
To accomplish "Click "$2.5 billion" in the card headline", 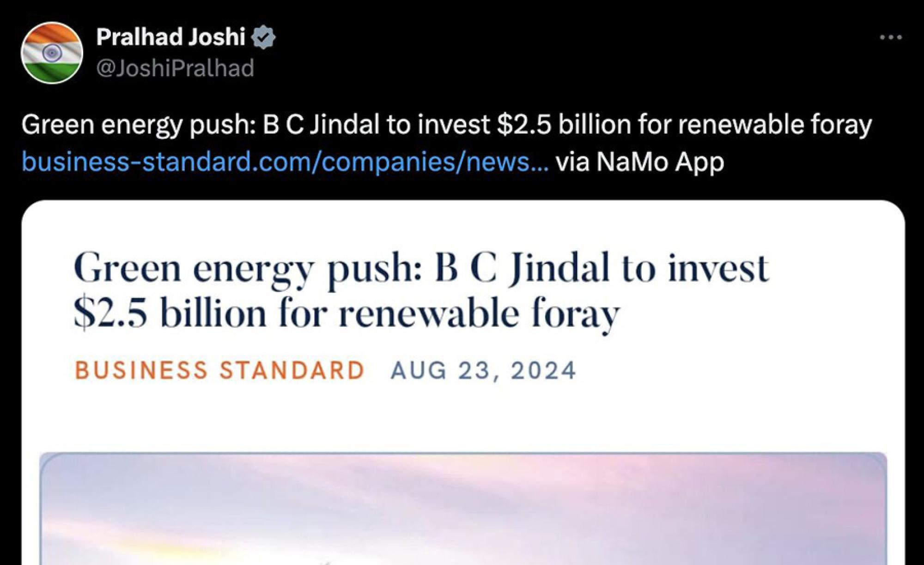I will [169, 313].
